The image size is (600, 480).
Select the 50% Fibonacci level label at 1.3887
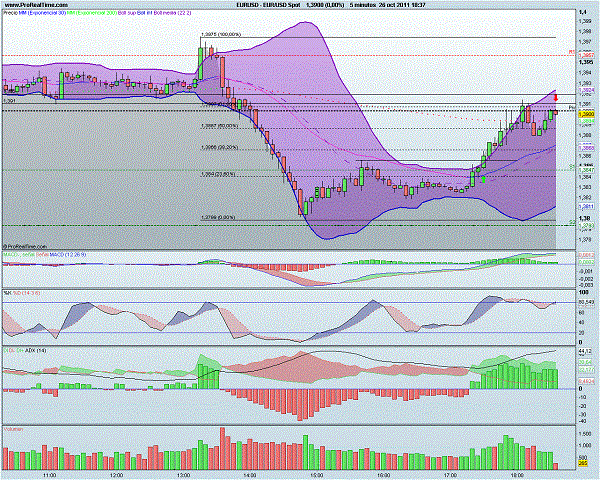point(222,125)
